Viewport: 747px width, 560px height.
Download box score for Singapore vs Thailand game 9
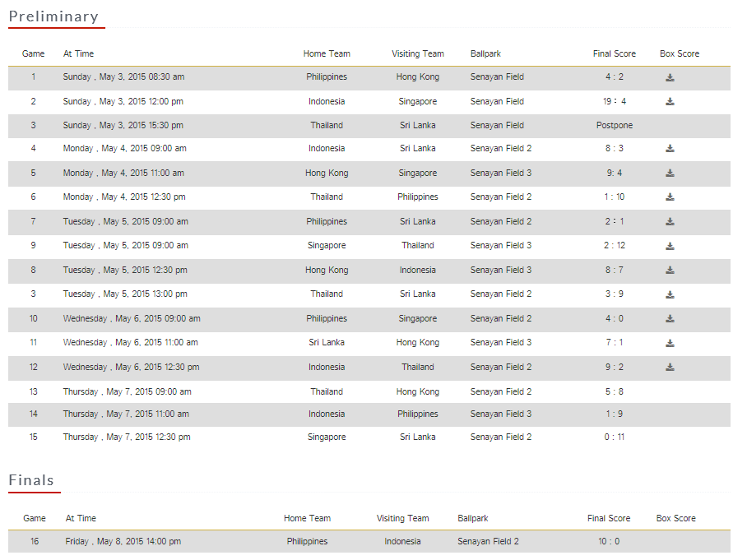coord(670,246)
